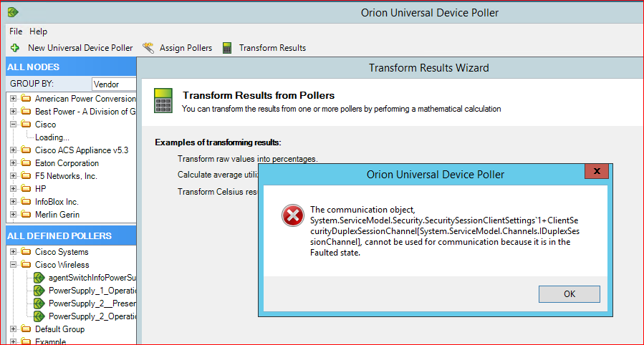The image size is (644, 345).
Task: Click 'Transform raw values into percentages' text
Action: tap(248, 159)
